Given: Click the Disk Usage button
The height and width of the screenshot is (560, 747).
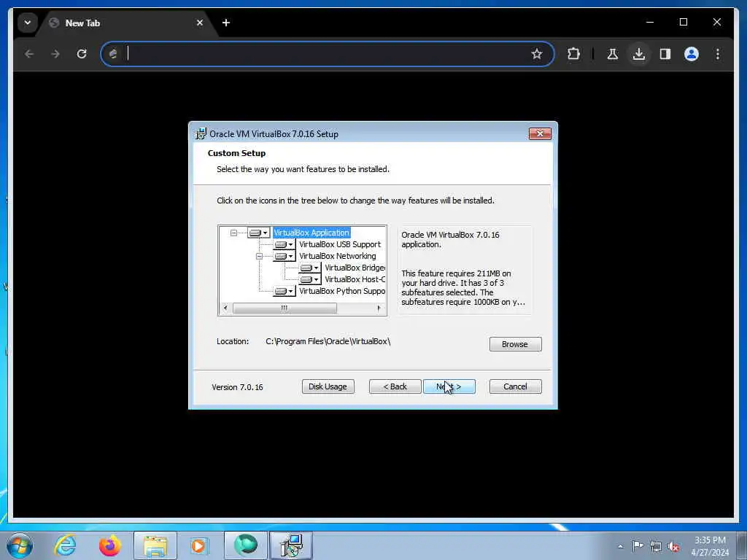Looking at the screenshot, I should click(x=328, y=386).
